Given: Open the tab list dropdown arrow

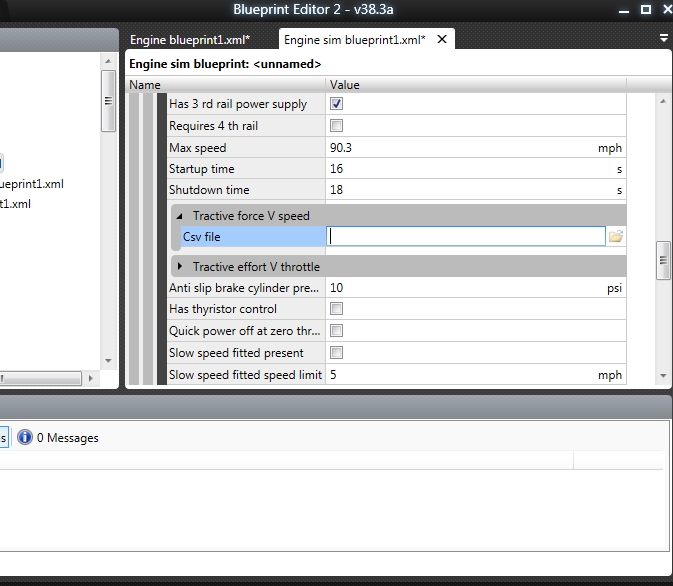Looking at the screenshot, I should (664, 39).
